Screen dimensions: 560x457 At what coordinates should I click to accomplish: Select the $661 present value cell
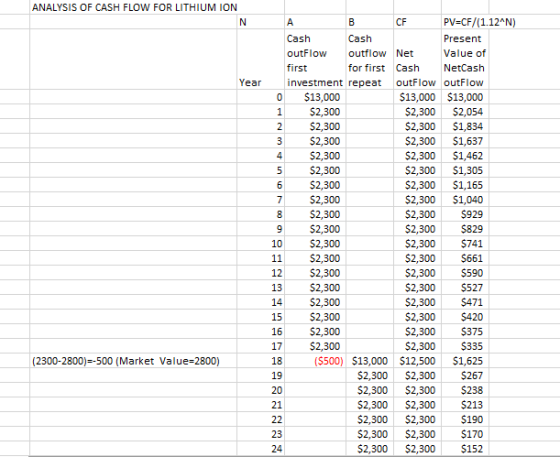[x=465, y=258]
